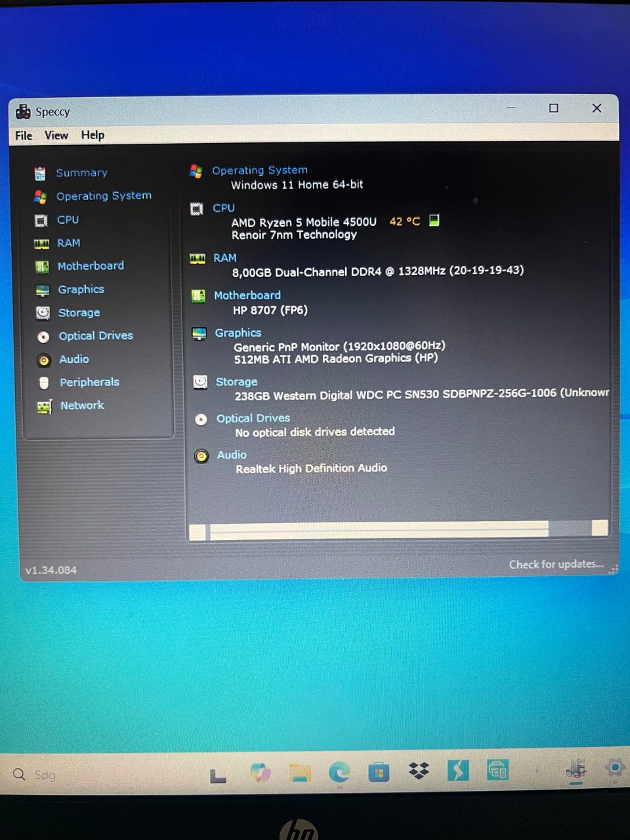Image resolution: width=630 pixels, height=840 pixels.
Task: Open the CPU sidebar chip icon
Action: [41, 220]
